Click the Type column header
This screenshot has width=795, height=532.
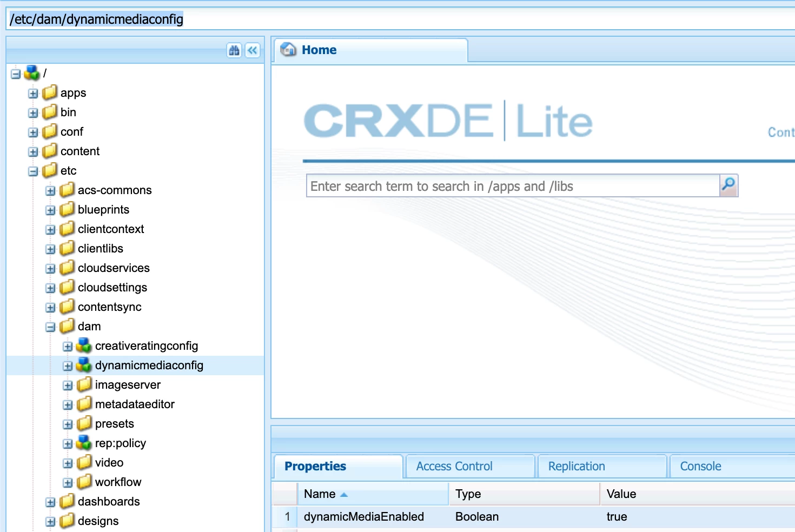tap(524, 494)
